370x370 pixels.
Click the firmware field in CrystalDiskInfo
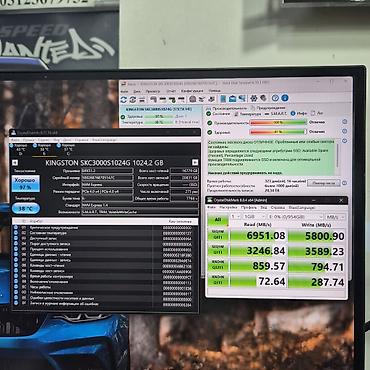click(107, 171)
